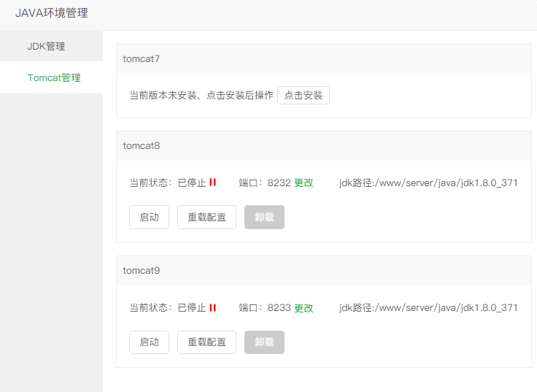
Task: Click tomcat8 port value 8232
Action: point(279,182)
